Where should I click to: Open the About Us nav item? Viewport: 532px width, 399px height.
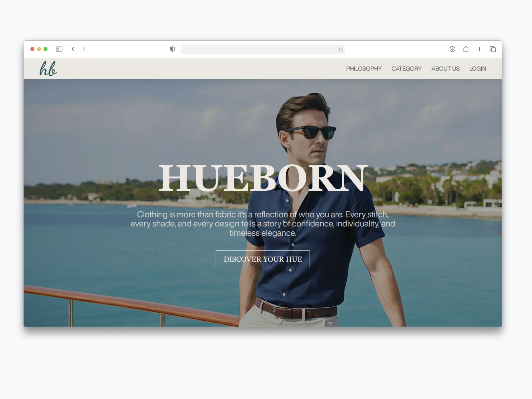[445, 69]
